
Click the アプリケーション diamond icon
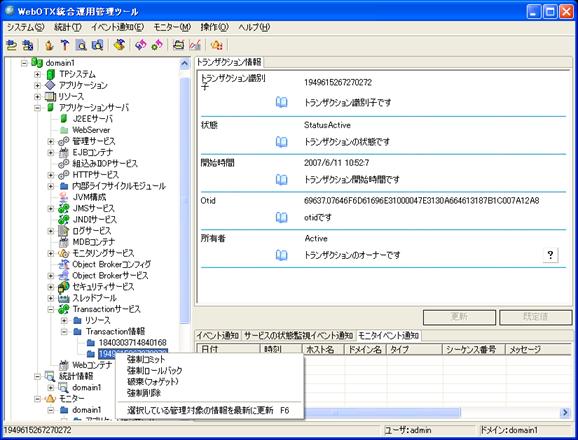click(50, 85)
